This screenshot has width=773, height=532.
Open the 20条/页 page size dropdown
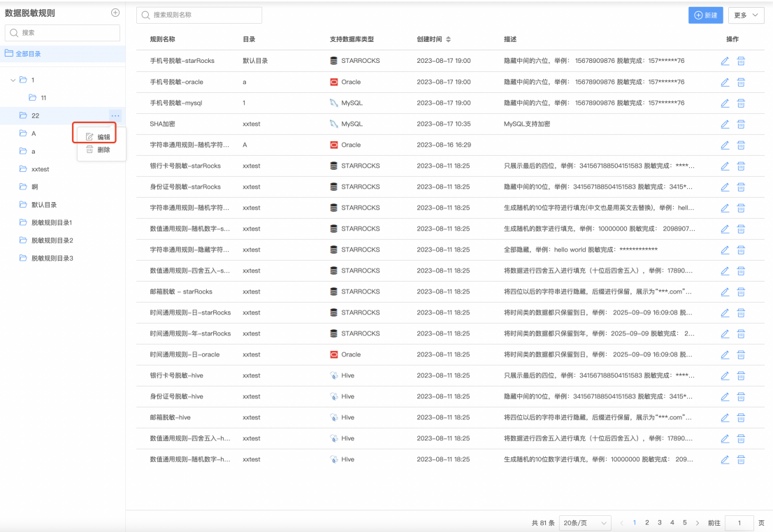pyautogui.click(x=585, y=523)
